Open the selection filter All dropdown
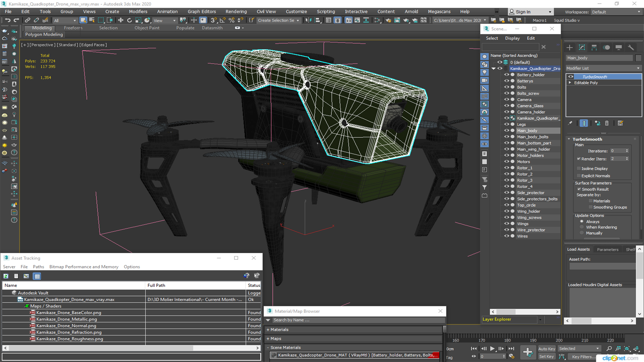Viewport: 644px width, 362px height. [65, 20]
